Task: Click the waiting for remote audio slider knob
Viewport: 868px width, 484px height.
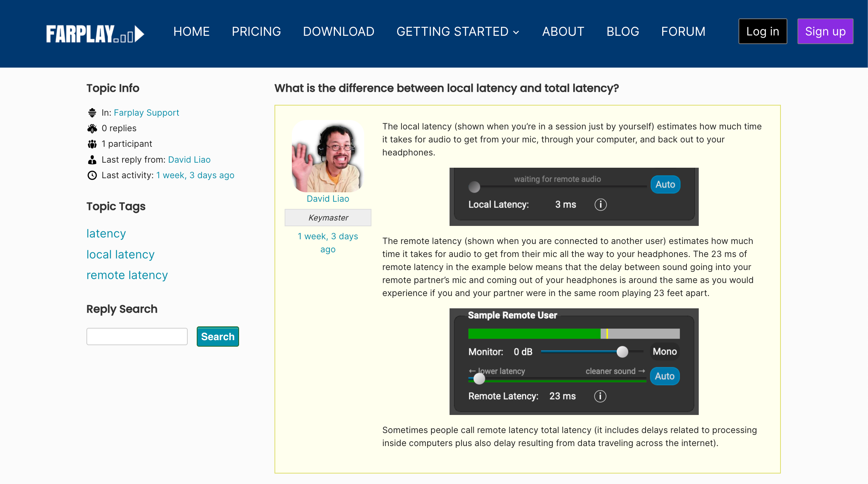Action: click(x=474, y=187)
